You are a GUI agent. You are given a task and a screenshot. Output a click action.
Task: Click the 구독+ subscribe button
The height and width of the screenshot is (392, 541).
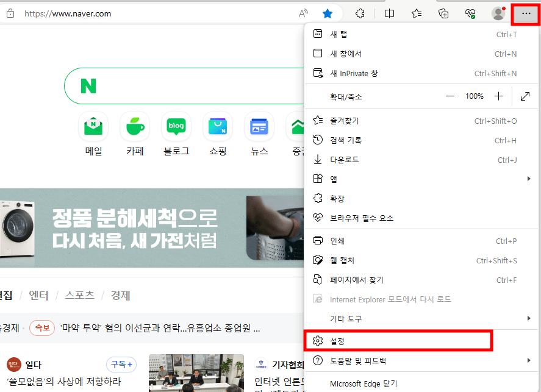[121, 364]
